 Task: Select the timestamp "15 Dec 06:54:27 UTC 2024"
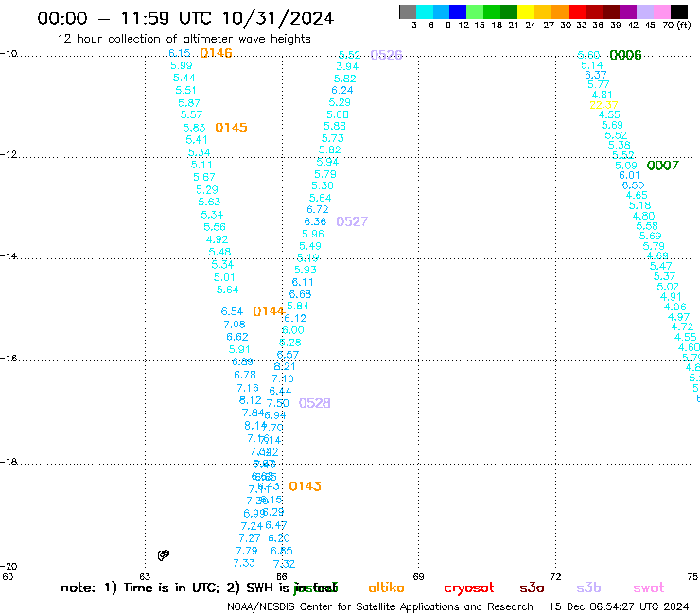click(620, 606)
